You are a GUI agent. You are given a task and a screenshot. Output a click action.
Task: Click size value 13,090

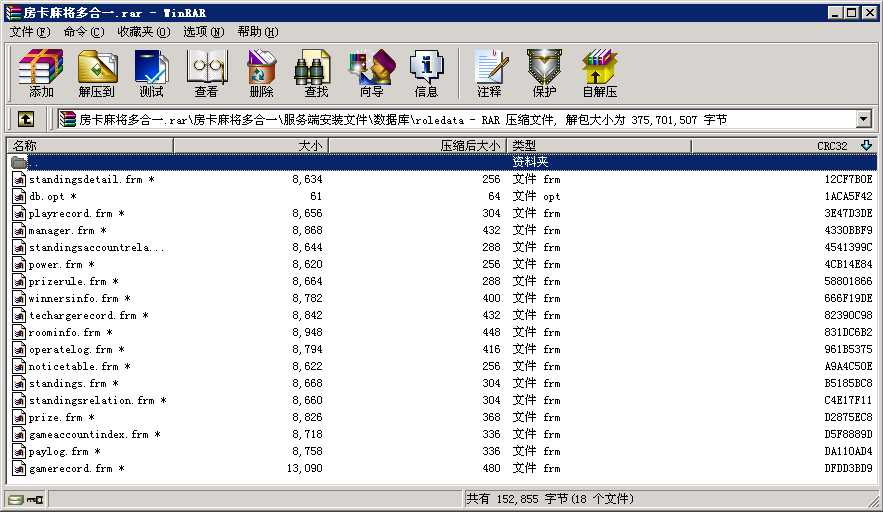305,469
